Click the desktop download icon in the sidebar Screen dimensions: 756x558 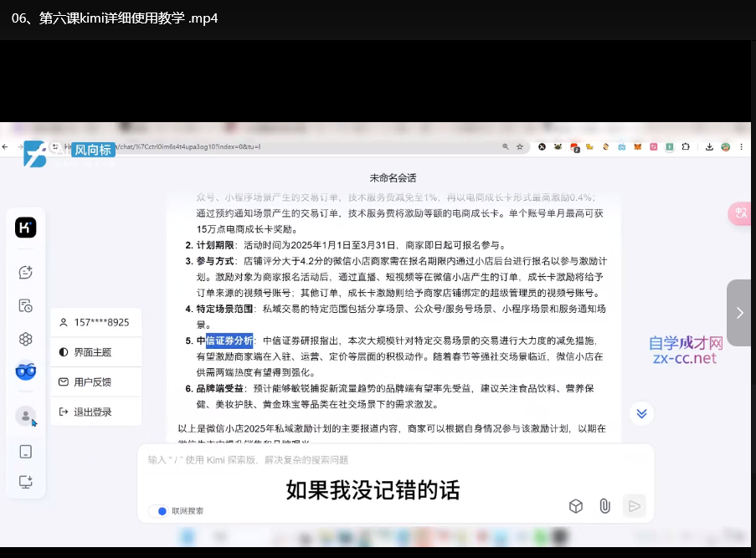pos(26,482)
